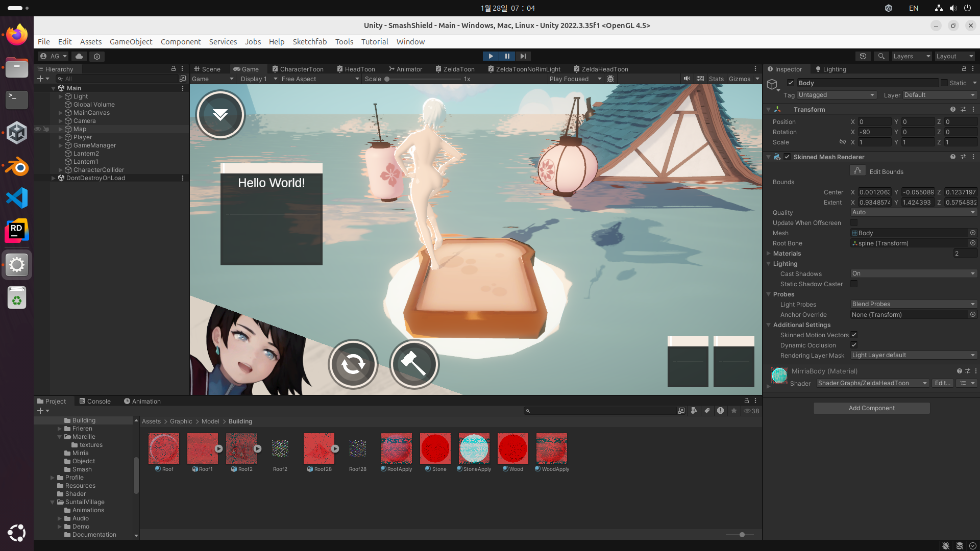Toggle the Body object active checkbox

791,83
